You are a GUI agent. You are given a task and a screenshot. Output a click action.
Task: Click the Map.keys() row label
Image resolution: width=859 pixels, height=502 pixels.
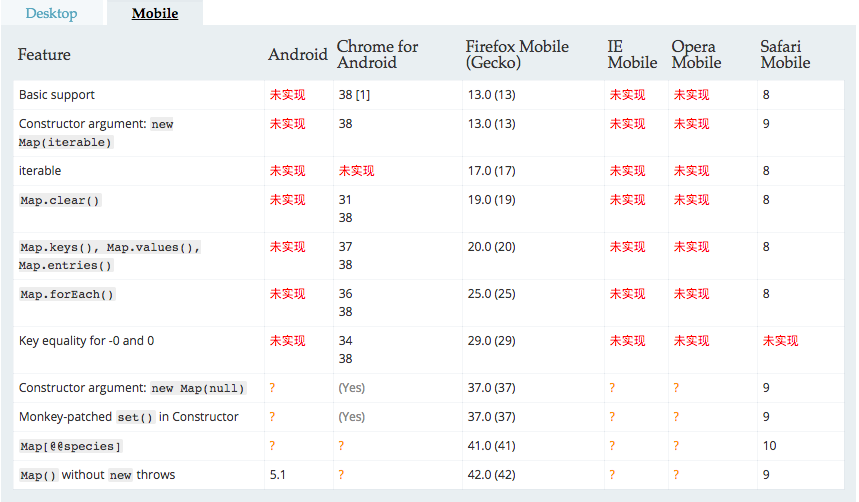pyautogui.click(x=110, y=256)
